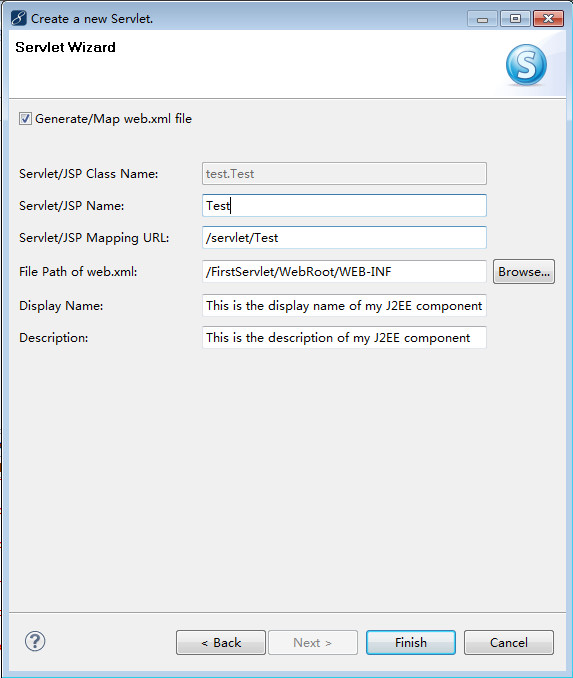Click the Servlet/JSP Name label
The width and height of the screenshot is (573, 678).
click(x=72, y=206)
